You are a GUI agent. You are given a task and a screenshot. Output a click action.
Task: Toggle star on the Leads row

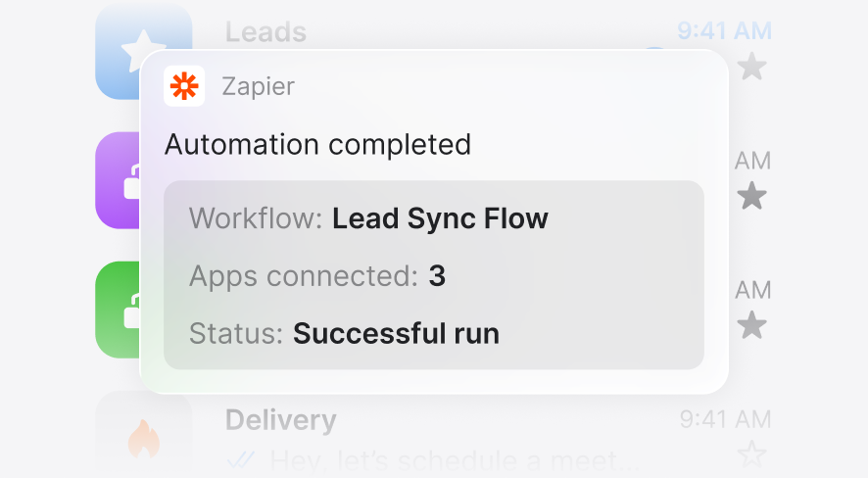click(752, 67)
